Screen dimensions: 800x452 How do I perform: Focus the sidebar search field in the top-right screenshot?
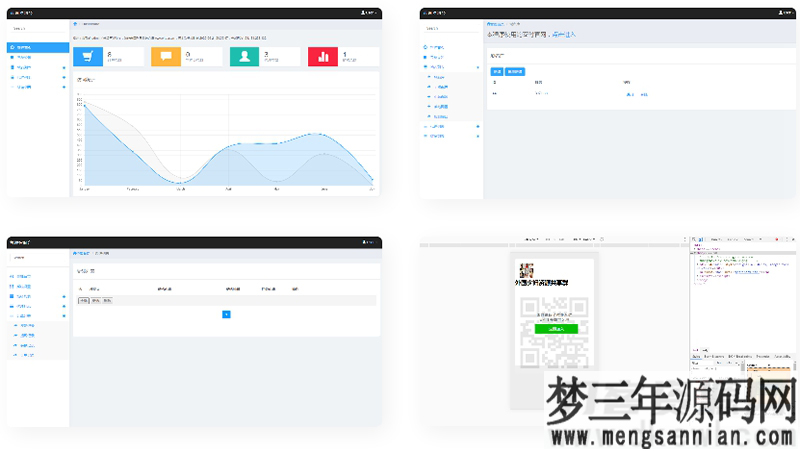pyautogui.click(x=451, y=29)
